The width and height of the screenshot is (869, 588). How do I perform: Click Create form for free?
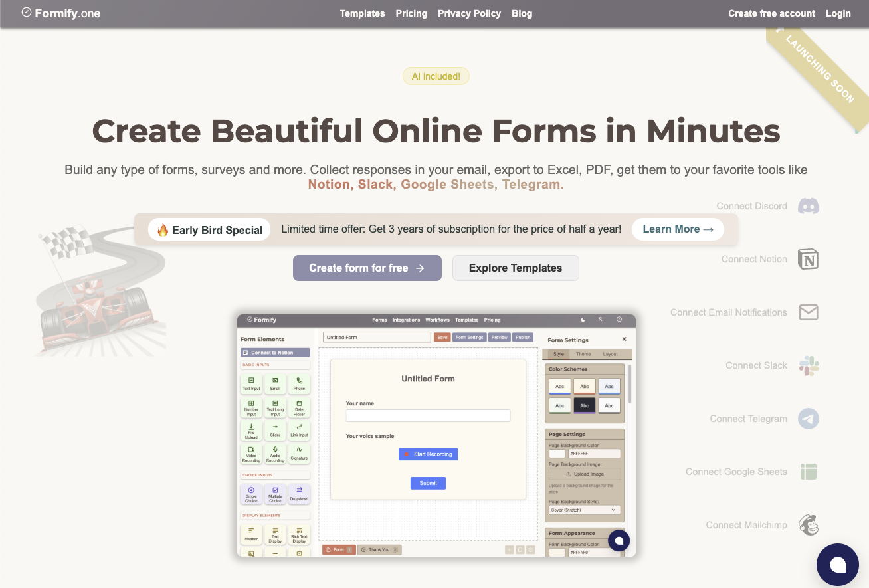tap(367, 268)
